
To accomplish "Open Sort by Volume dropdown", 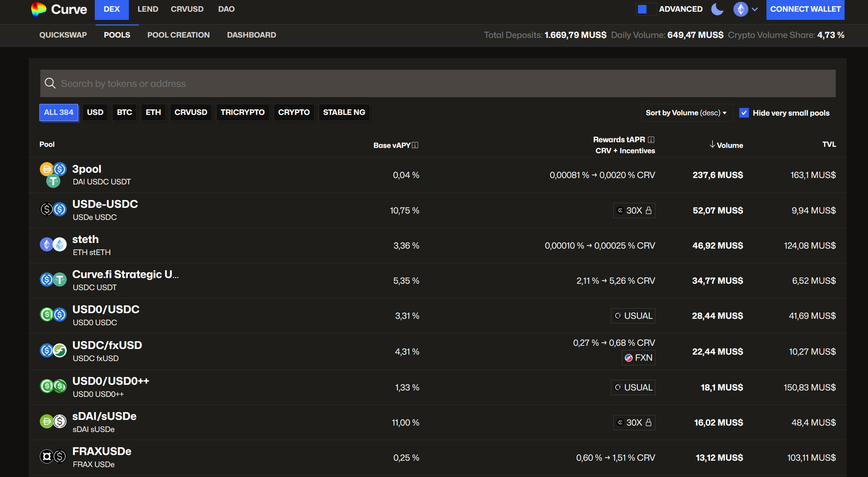I will click(687, 113).
